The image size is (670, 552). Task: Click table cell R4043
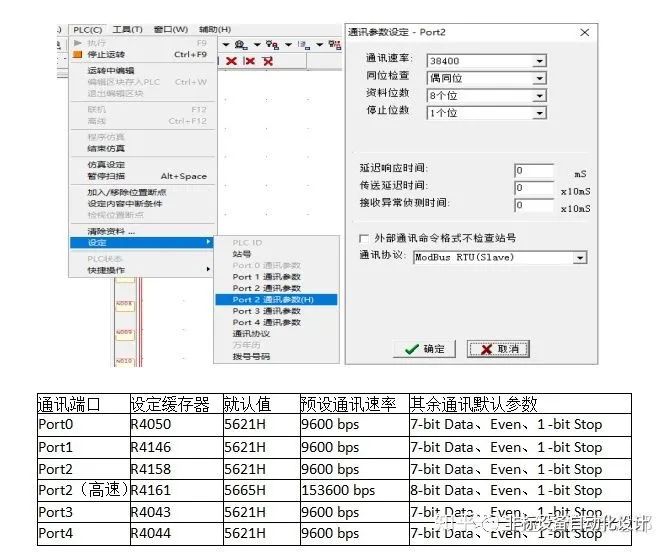(176, 512)
